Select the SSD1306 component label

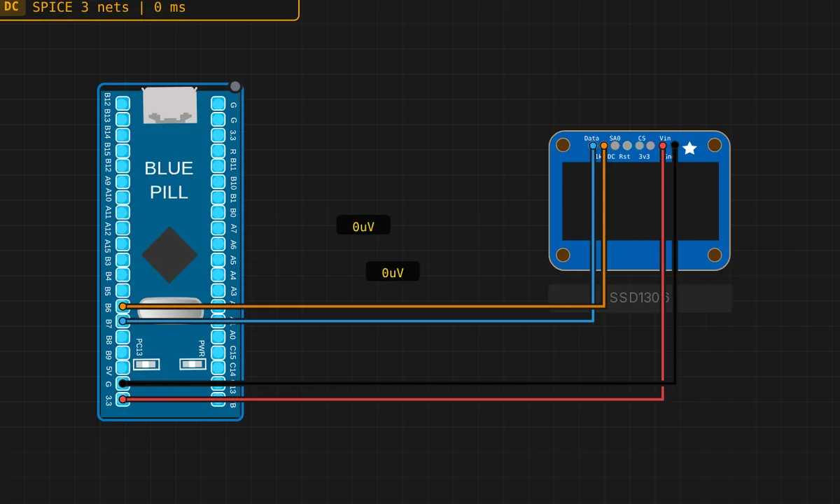[640, 297]
